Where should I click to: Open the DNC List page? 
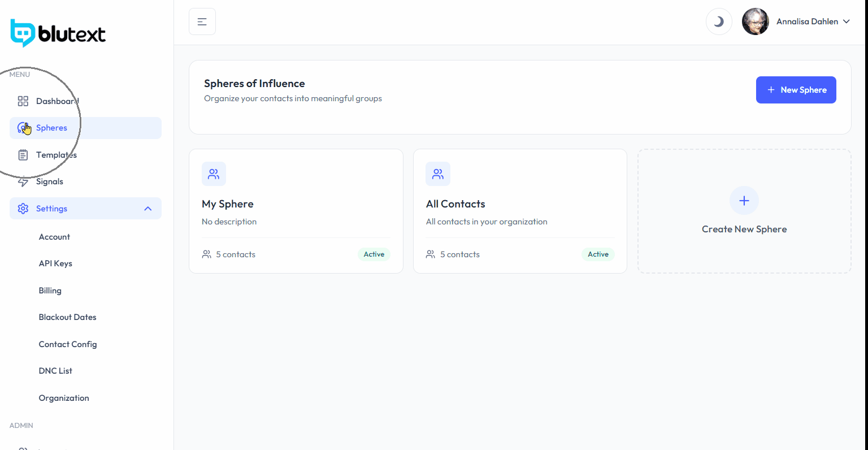click(x=55, y=371)
